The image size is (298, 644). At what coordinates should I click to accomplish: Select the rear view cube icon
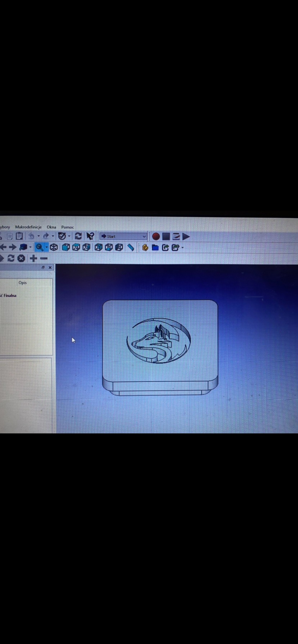pyautogui.click(x=98, y=247)
